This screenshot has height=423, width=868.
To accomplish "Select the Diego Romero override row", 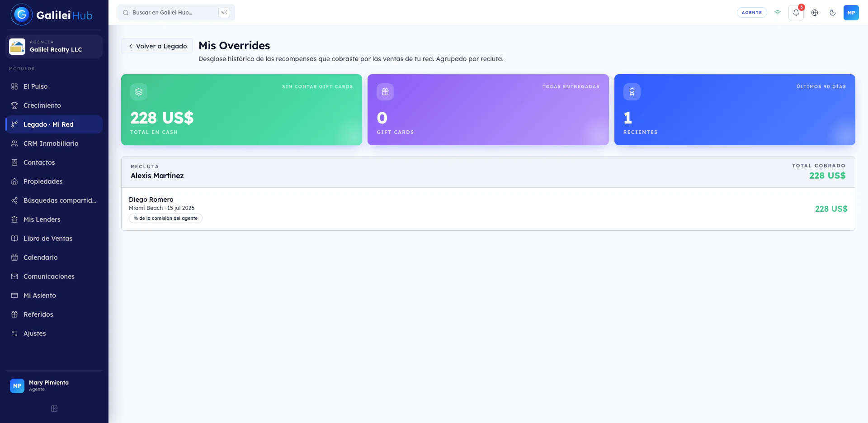I will pyautogui.click(x=488, y=209).
